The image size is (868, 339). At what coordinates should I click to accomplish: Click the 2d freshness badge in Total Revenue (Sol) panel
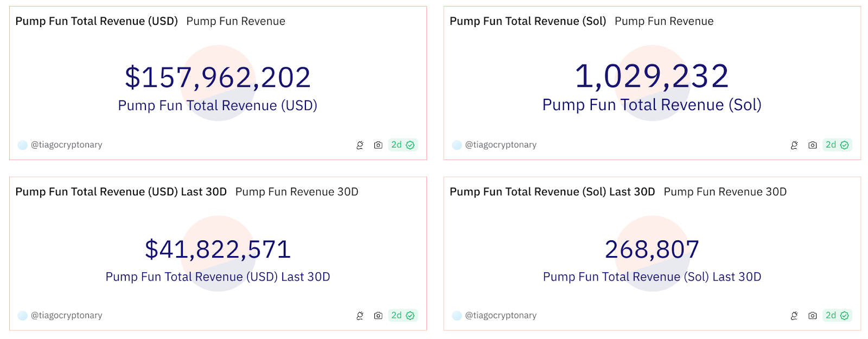coord(837,145)
